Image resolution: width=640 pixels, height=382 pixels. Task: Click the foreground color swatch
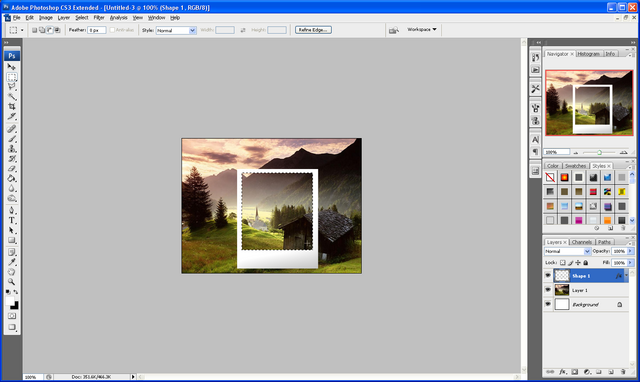pos(9,301)
